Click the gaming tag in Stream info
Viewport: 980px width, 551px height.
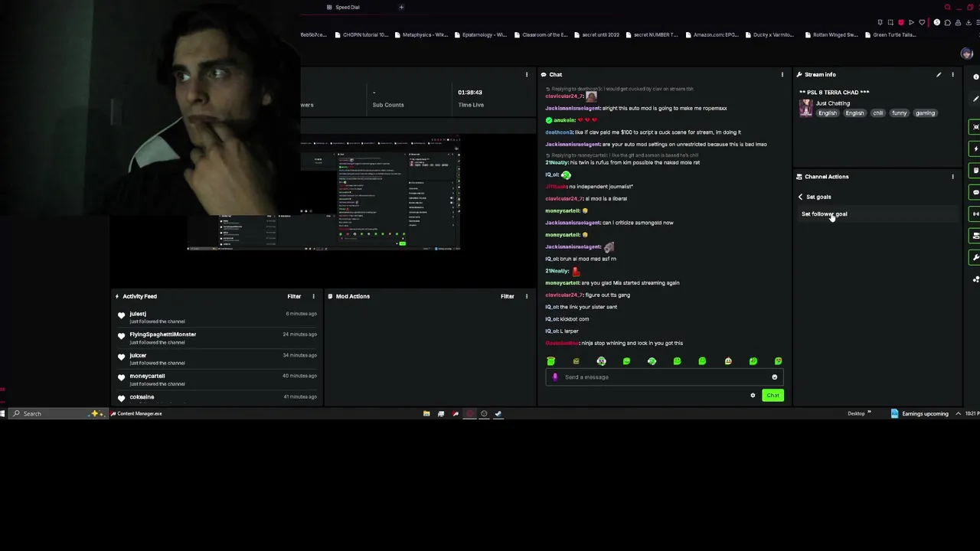925,113
